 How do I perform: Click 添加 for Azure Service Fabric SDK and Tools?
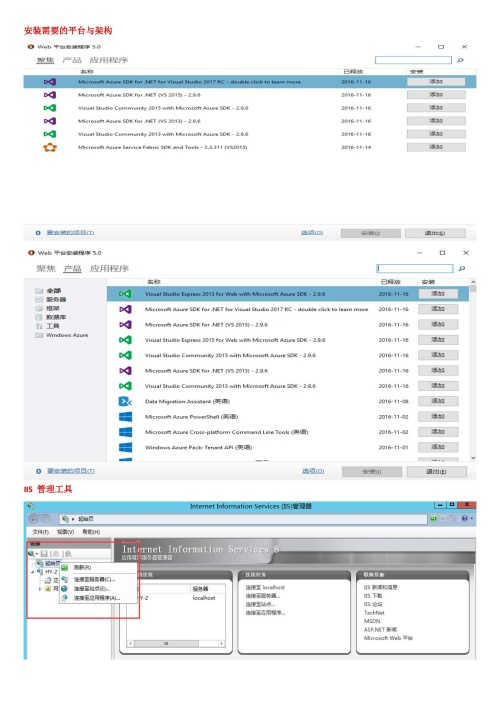click(x=436, y=147)
